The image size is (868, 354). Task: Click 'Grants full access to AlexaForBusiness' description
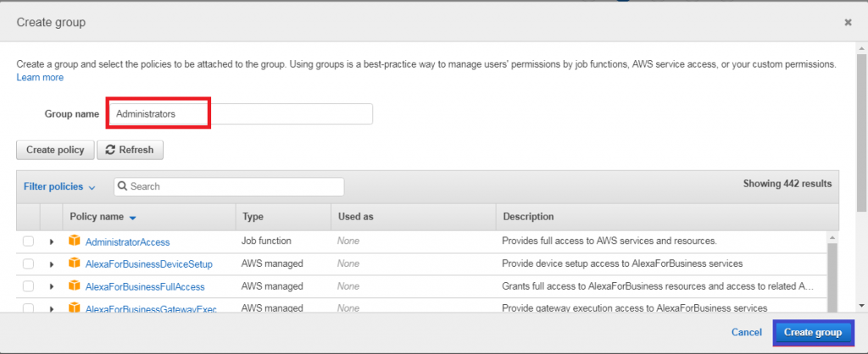658,286
